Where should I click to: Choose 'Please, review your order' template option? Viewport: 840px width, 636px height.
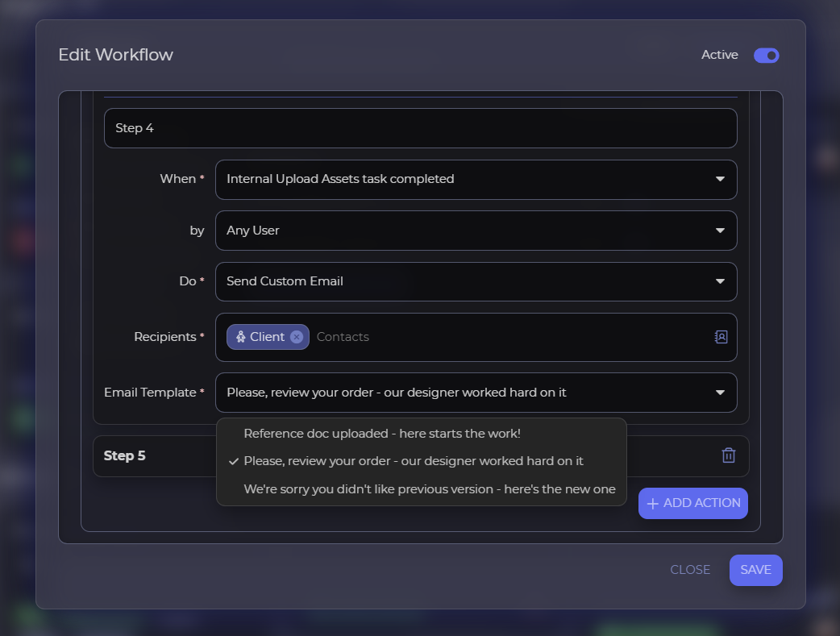tap(414, 461)
